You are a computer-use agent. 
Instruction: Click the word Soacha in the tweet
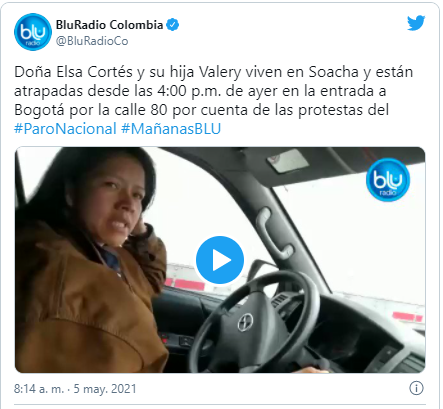[x=334, y=72]
